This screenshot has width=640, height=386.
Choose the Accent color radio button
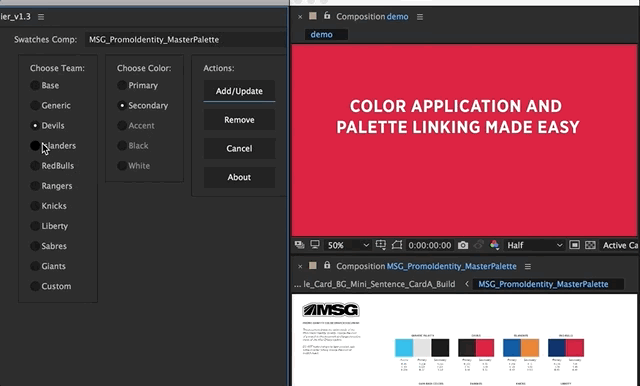click(x=122, y=125)
